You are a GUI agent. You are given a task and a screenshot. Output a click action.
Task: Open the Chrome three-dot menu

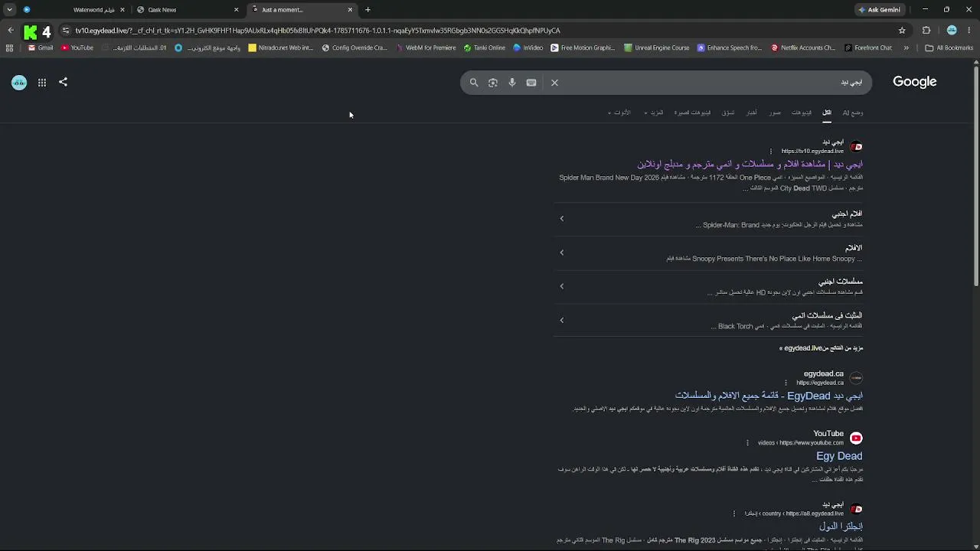pos(970,31)
